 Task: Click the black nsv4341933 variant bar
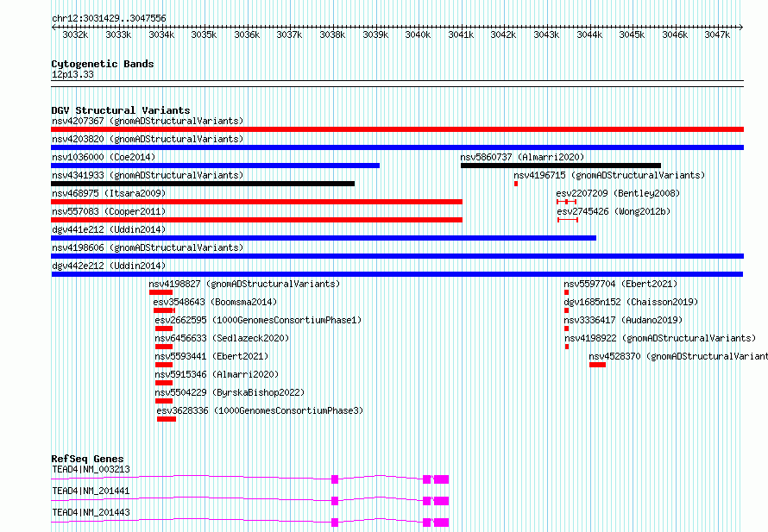(x=203, y=184)
